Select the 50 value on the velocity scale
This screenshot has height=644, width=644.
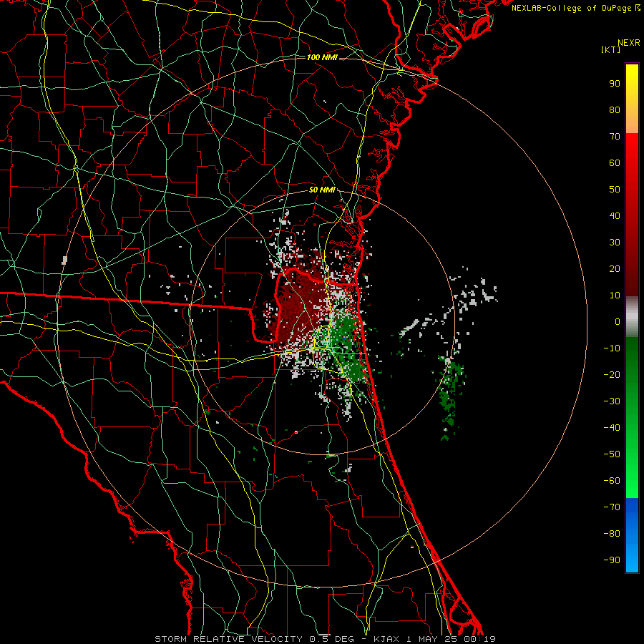[615, 190]
